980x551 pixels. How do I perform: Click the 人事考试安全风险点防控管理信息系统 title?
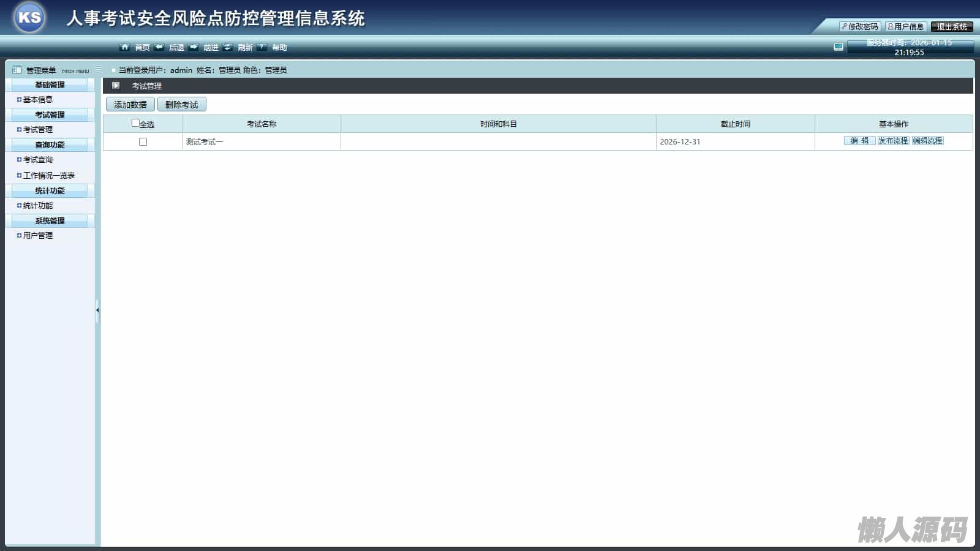[216, 18]
